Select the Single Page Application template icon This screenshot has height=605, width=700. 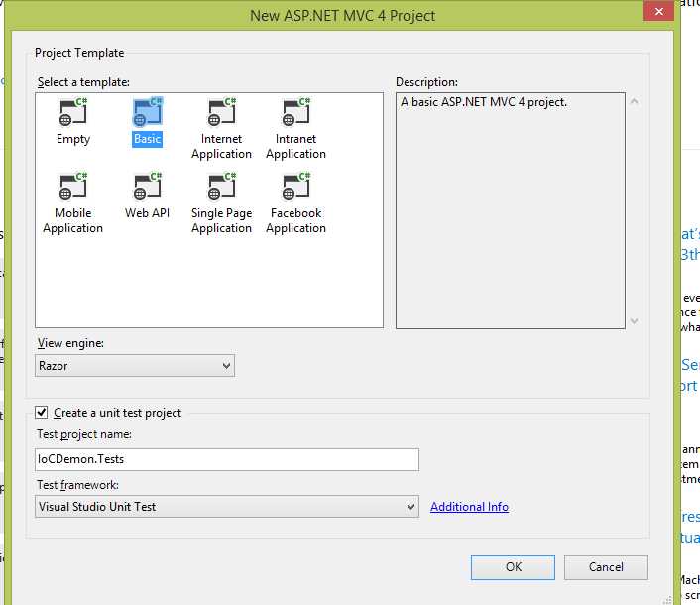point(222,185)
